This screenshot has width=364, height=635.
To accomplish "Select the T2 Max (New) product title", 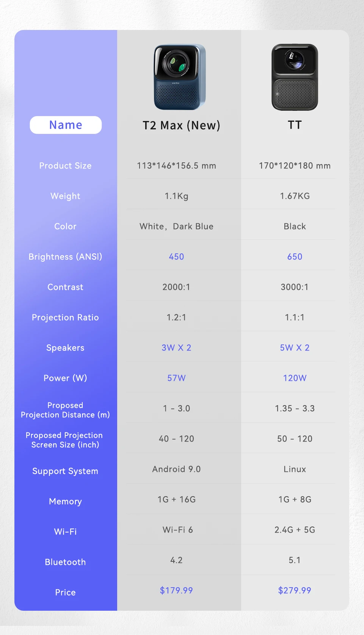I will pos(181,125).
